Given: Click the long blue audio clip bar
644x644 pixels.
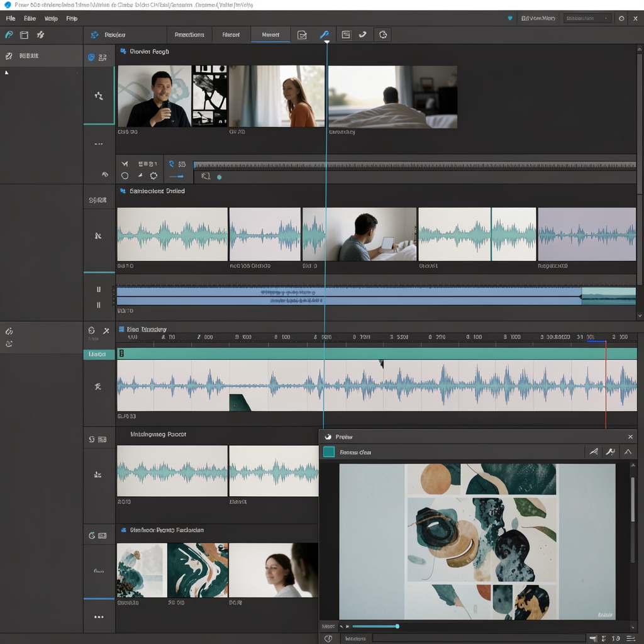Looking at the screenshot, I should click(x=349, y=296).
